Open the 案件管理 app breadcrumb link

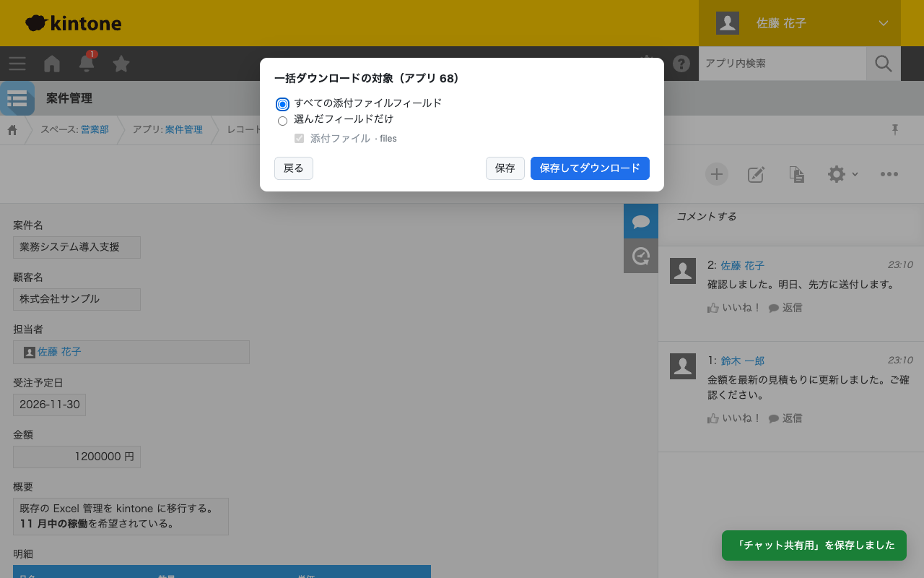[184, 130]
